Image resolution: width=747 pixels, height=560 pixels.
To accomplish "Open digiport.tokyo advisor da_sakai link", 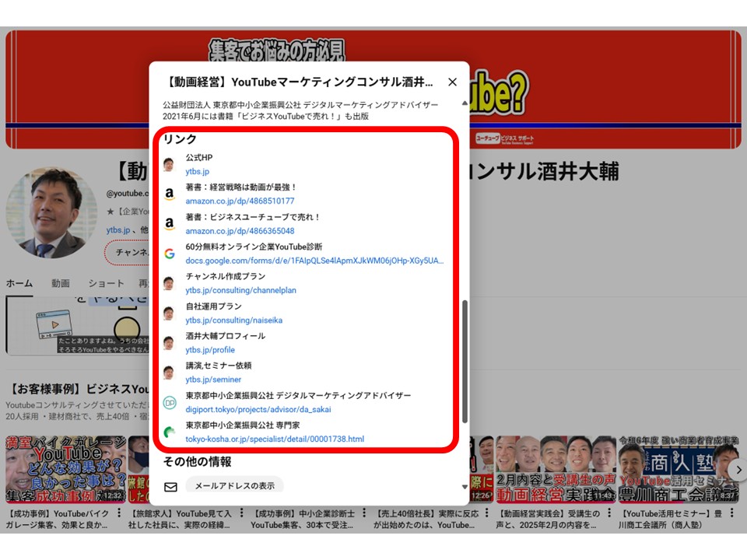I will click(258, 409).
